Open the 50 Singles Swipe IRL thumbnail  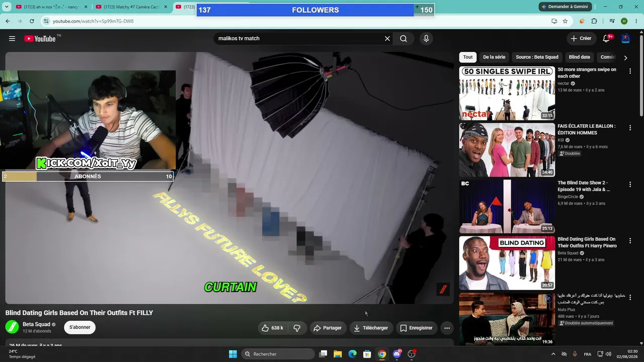click(x=507, y=94)
